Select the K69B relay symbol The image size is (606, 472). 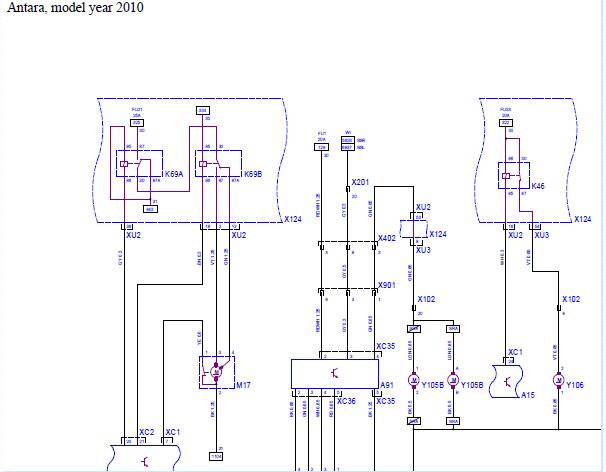218,164
